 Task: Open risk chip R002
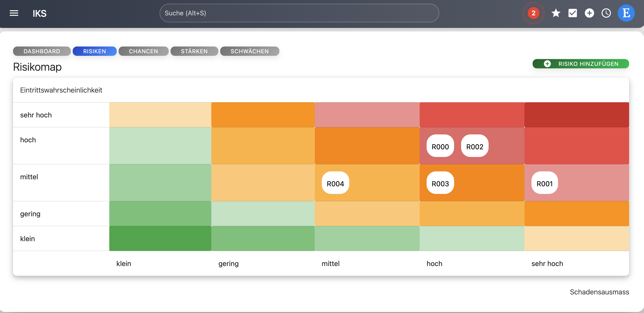click(x=475, y=147)
